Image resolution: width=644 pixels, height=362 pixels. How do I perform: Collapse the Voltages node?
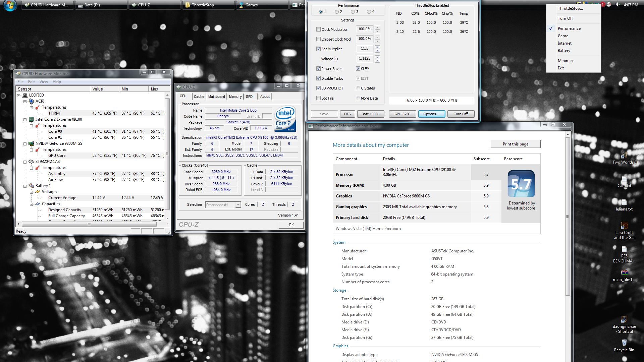[x=31, y=192]
